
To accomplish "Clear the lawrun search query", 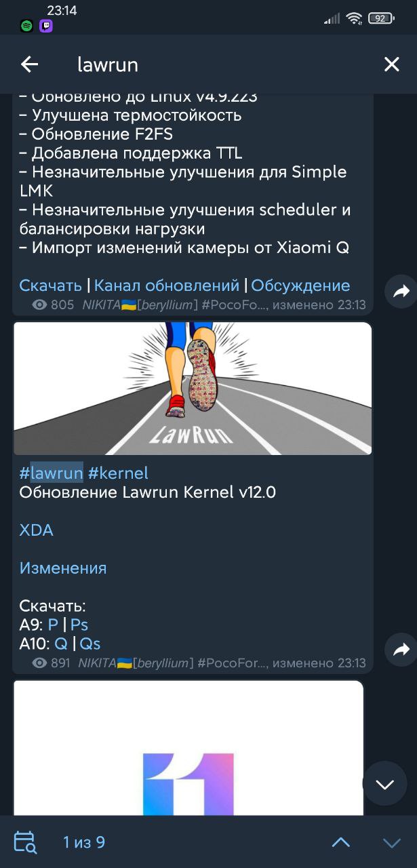I will (x=392, y=64).
